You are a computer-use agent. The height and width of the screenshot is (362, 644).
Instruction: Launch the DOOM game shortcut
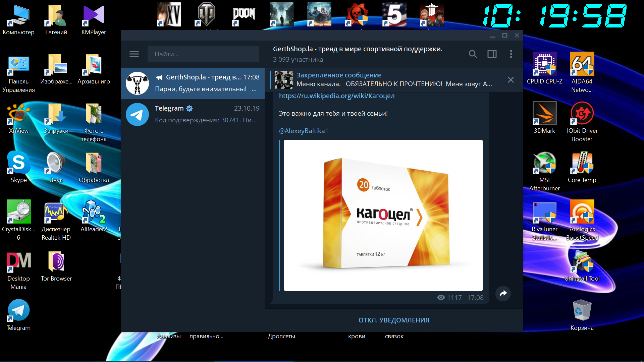(x=244, y=15)
